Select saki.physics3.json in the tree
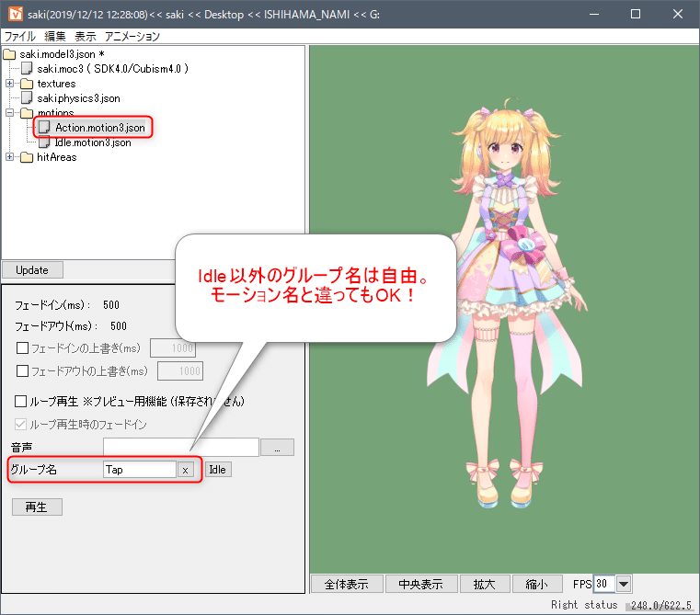Screen dimensions: 700x615 tap(78, 98)
